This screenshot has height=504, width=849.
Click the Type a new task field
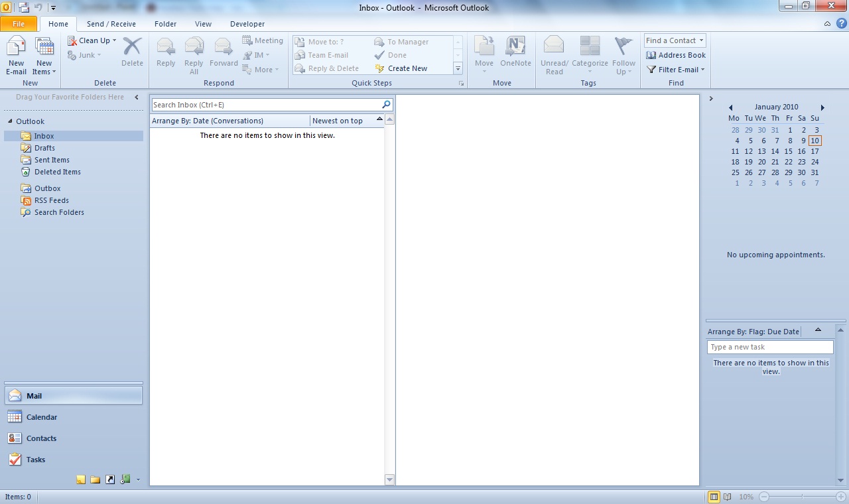770,347
